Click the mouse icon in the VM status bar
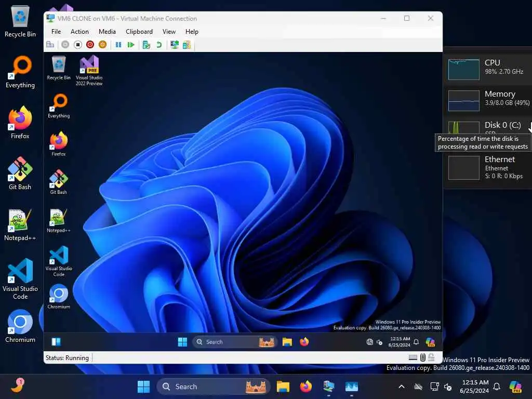Viewport: 532px width, 399px height. point(423,357)
